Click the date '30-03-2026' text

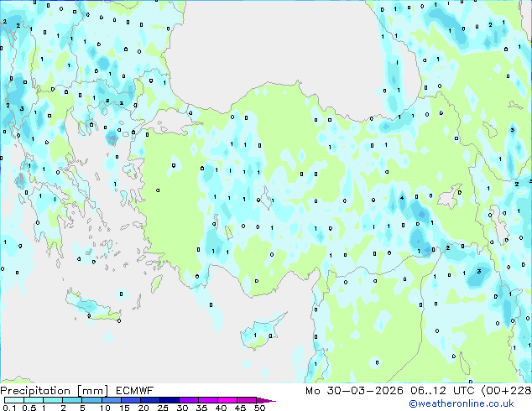(365, 391)
